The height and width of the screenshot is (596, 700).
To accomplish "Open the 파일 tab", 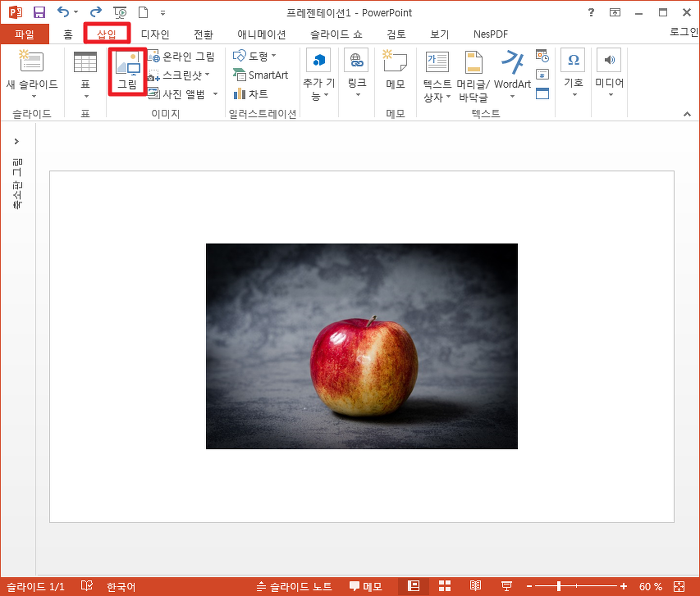I will pos(25,34).
